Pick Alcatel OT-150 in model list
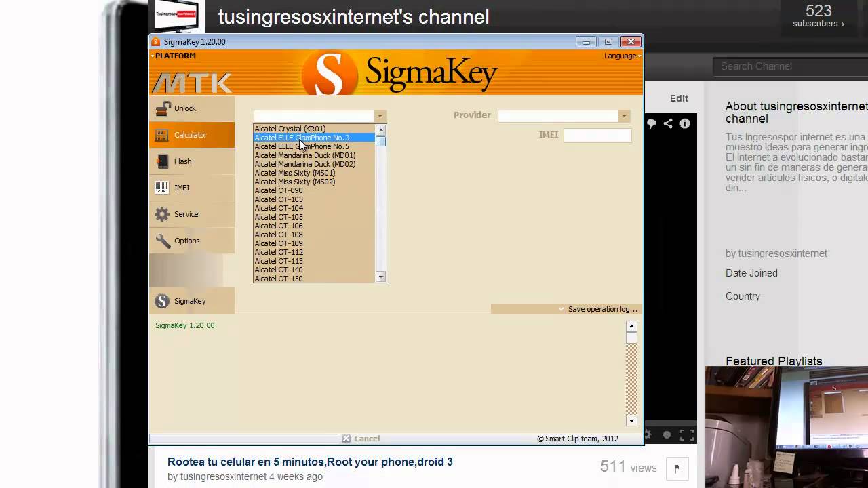The height and width of the screenshot is (488, 868). click(x=314, y=279)
